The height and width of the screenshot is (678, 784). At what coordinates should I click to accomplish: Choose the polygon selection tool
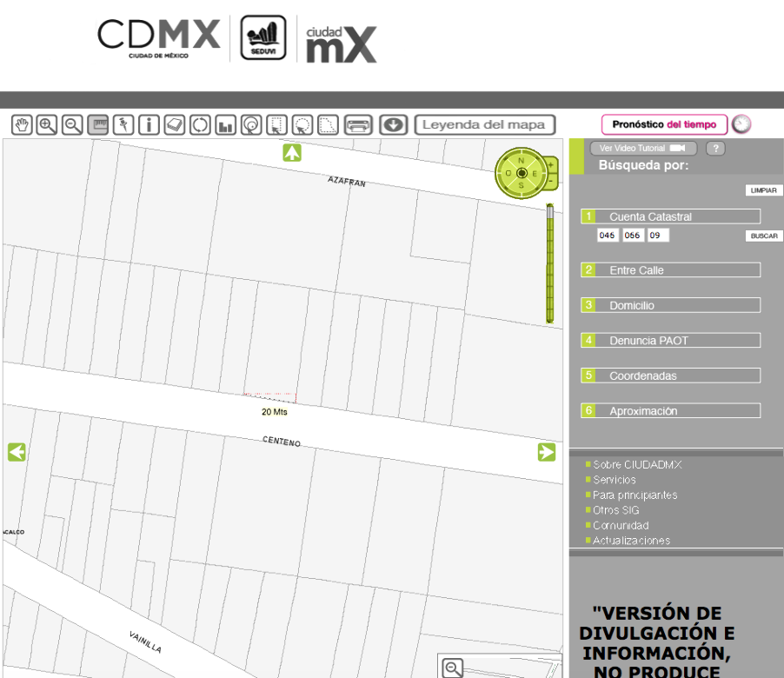328,125
